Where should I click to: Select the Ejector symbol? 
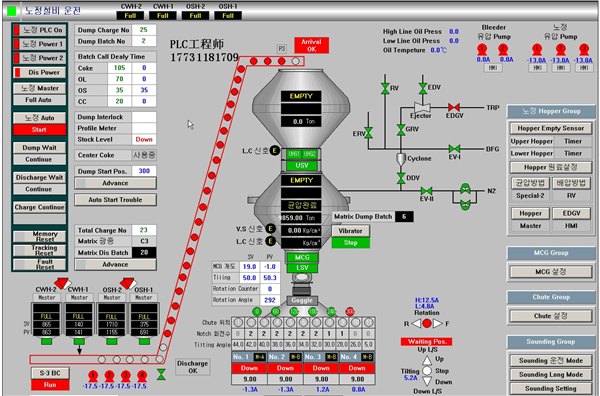point(422,108)
